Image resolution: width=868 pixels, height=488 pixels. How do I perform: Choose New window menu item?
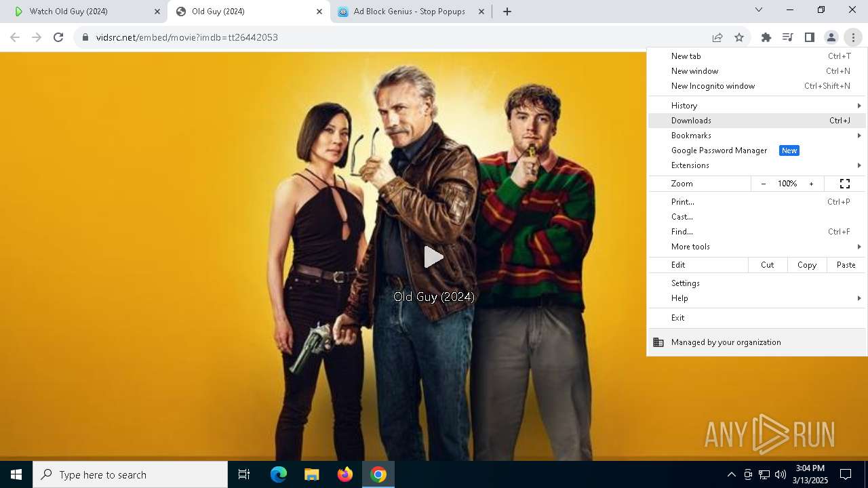click(x=757, y=71)
